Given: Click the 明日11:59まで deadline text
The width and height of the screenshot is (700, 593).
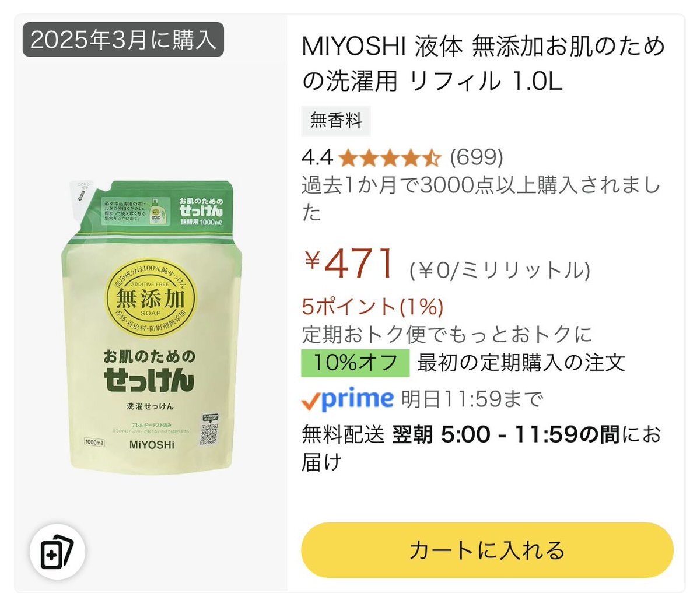Looking at the screenshot, I should pyautogui.click(x=473, y=399).
